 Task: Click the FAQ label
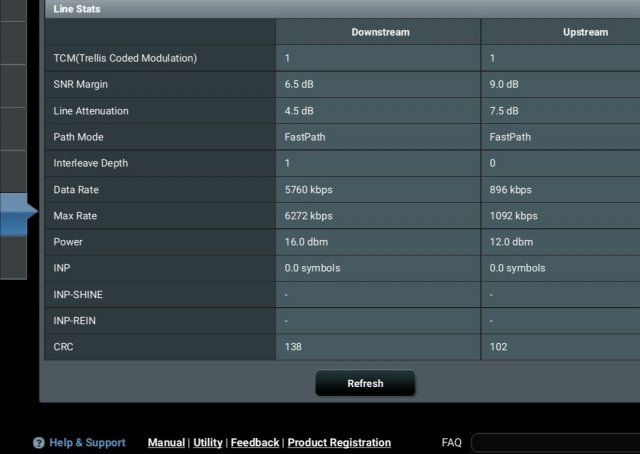pyautogui.click(x=452, y=443)
